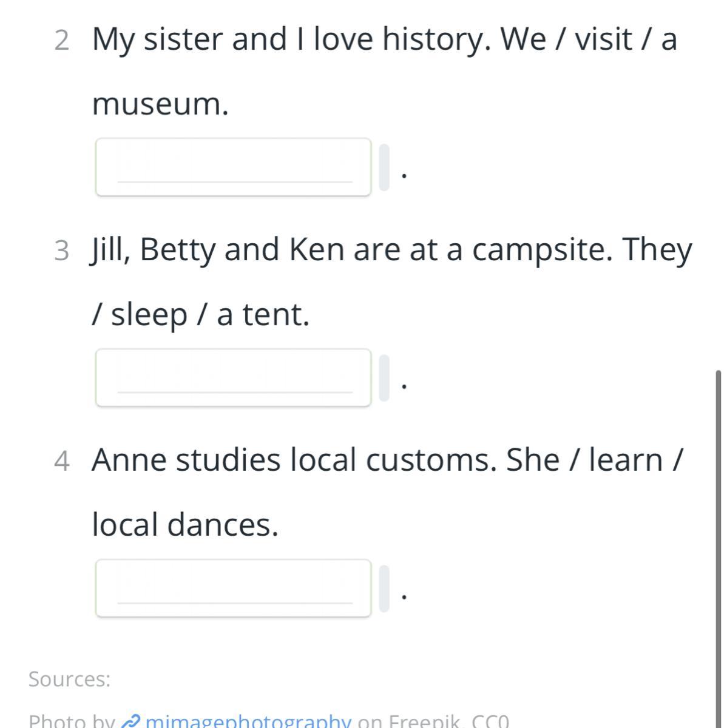Click the answer field under question 3
This screenshot has width=727, height=728.
[x=233, y=378]
